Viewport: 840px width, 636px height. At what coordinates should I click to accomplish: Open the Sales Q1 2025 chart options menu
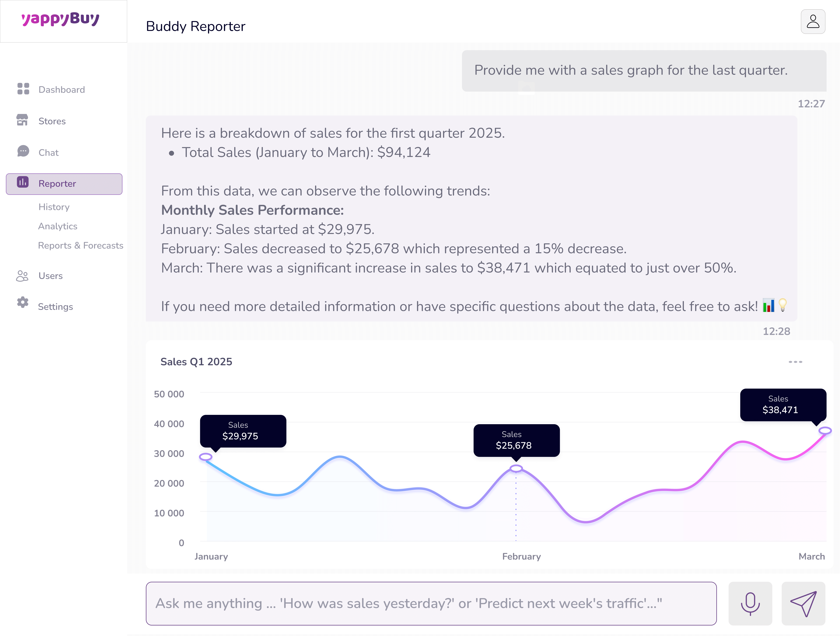tap(795, 362)
